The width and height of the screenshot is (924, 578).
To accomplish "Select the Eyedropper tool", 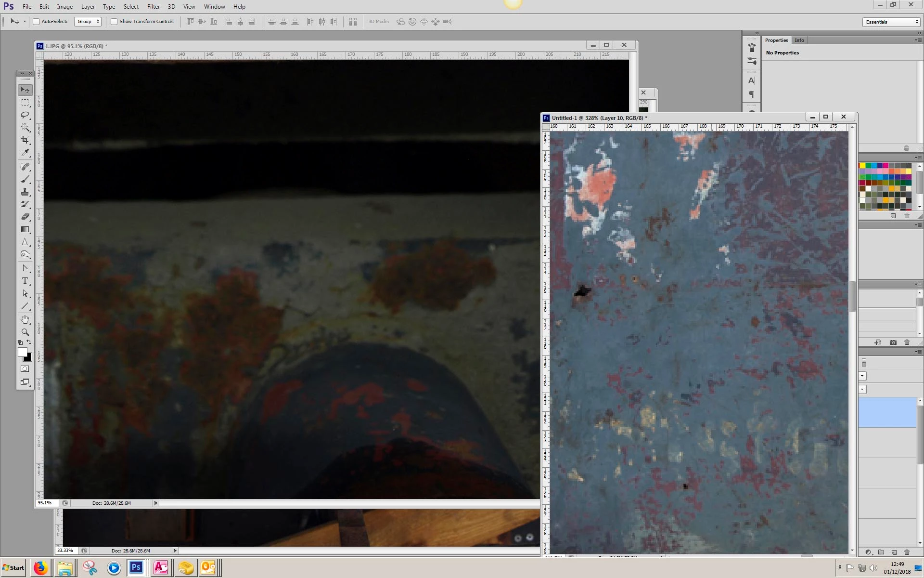I will point(25,153).
